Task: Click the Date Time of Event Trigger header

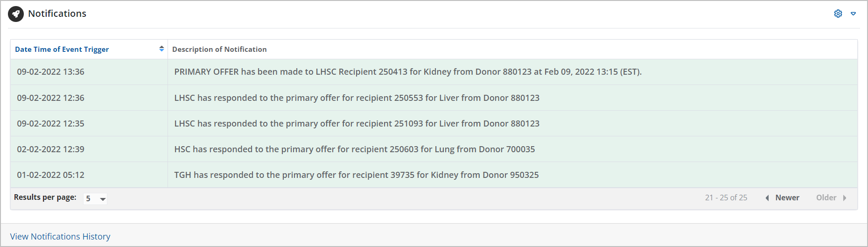Action: pyautogui.click(x=62, y=49)
